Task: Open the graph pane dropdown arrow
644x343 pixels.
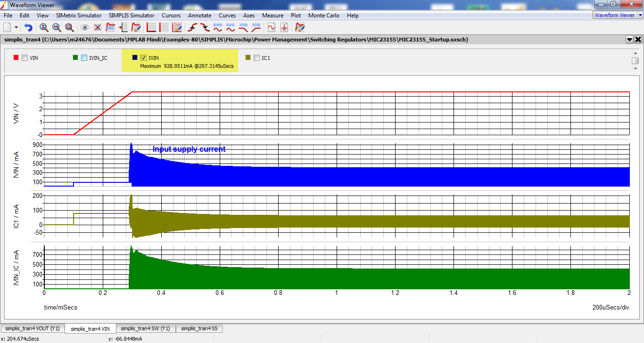Action: (629, 40)
